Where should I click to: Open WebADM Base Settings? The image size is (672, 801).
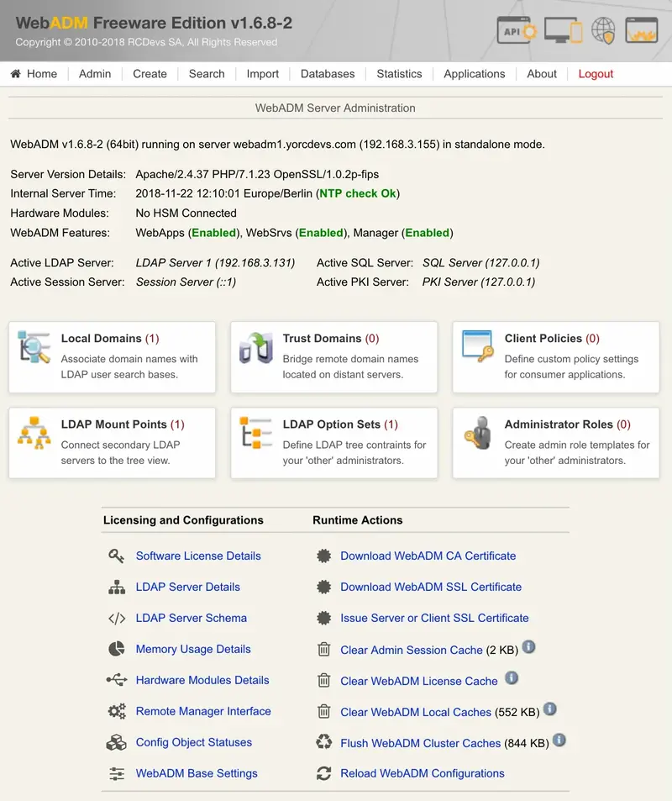[x=197, y=773]
